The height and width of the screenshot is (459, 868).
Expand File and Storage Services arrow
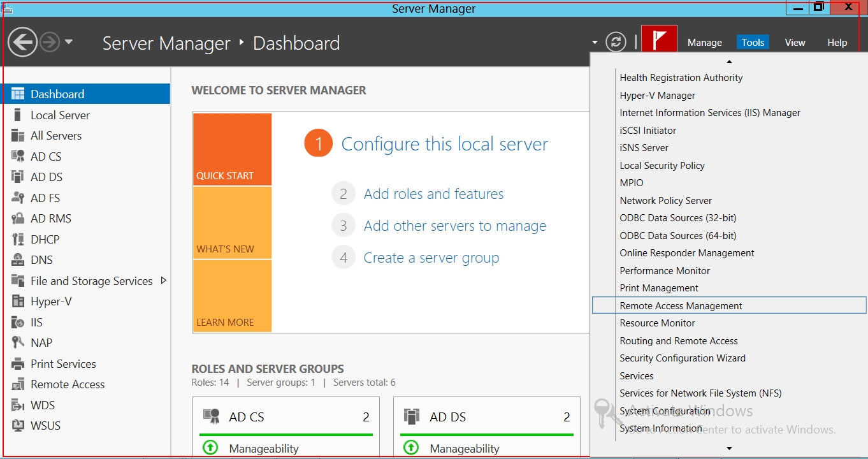[x=164, y=280]
